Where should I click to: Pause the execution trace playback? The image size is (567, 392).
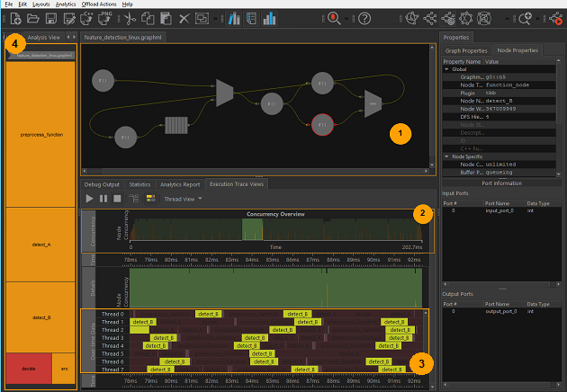pyautogui.click(x=103, y=198)
